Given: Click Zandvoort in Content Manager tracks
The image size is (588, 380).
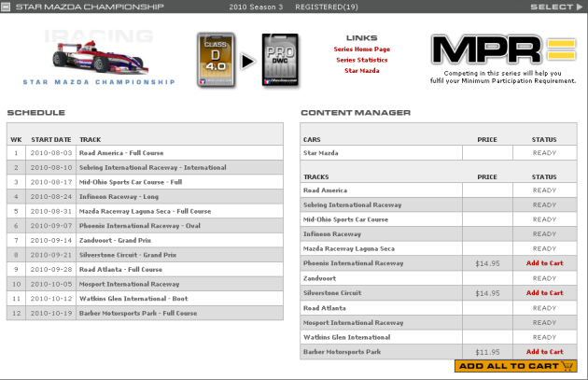Looking at the screenshot, I should click(319, 278).
